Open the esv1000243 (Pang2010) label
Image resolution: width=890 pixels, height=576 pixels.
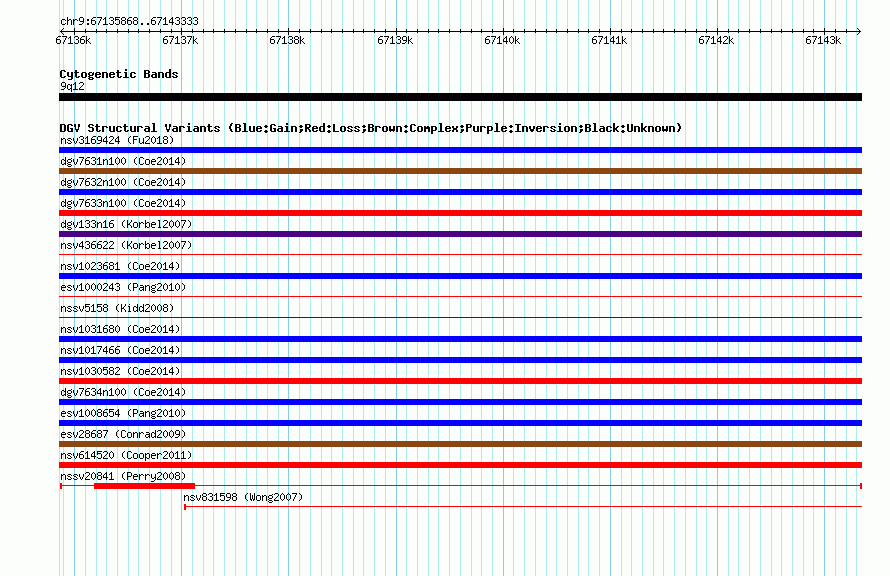[123, 287]
